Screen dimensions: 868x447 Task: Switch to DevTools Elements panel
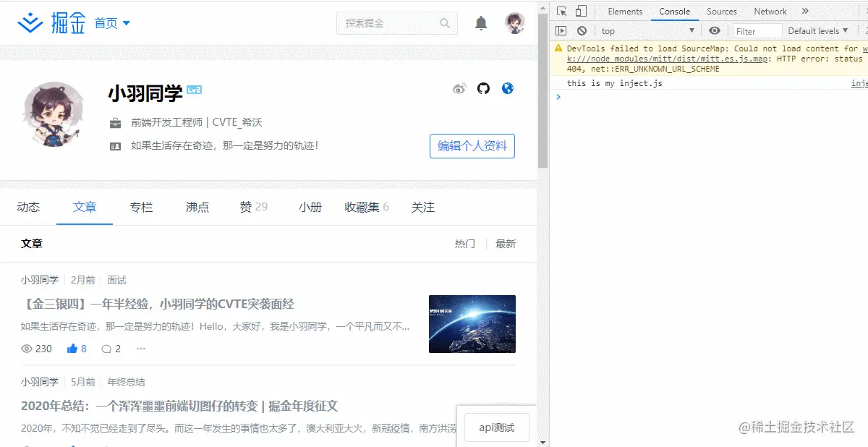[x=625, y=12]
